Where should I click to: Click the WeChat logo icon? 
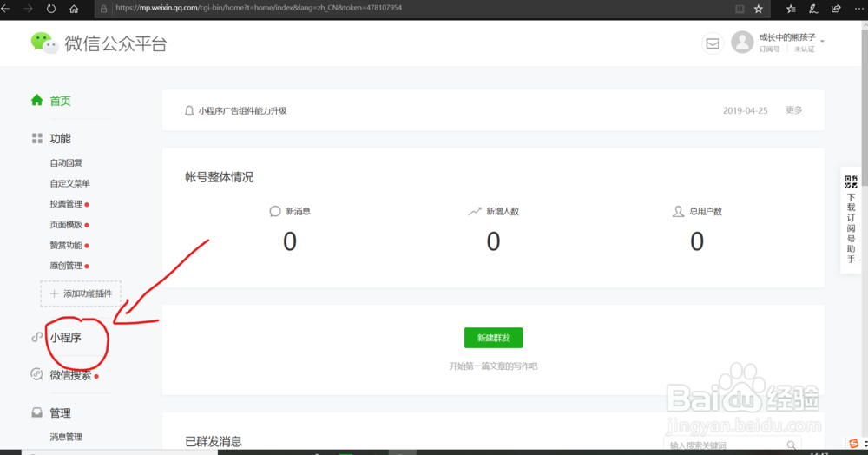pos(44,43)
